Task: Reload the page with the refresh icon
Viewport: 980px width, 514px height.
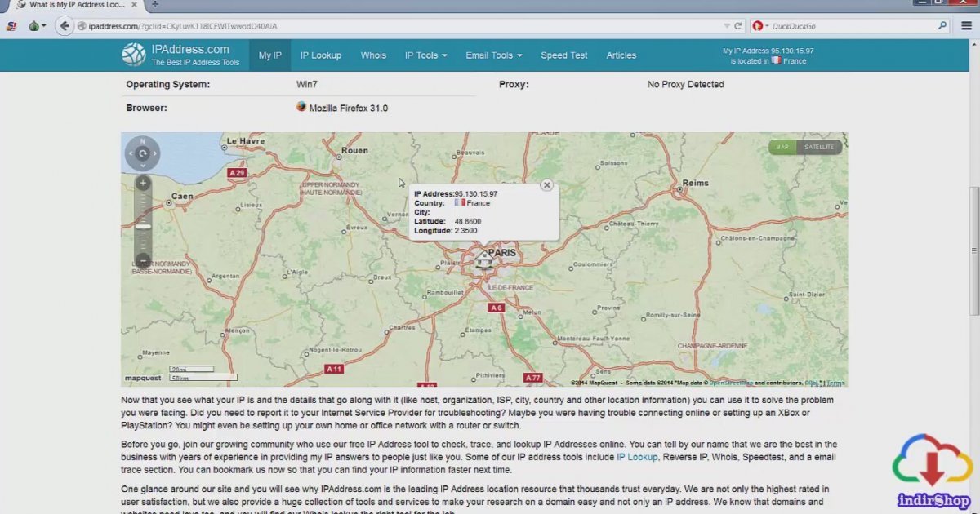Action: pos(738,26)
